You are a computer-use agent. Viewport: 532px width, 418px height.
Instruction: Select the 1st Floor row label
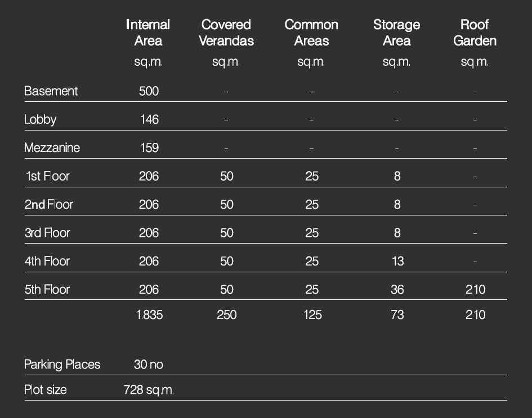coord(47,176)
